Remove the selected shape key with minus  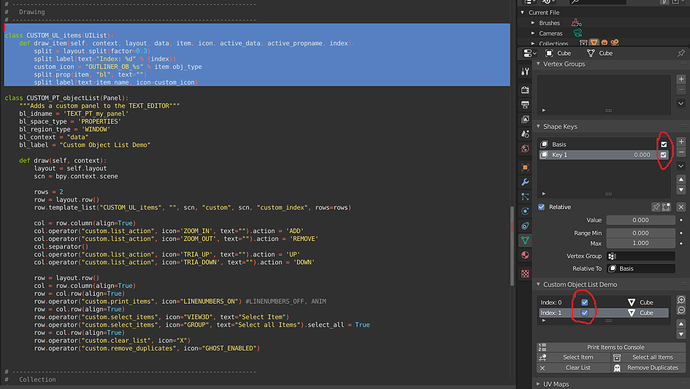[681, 152]
